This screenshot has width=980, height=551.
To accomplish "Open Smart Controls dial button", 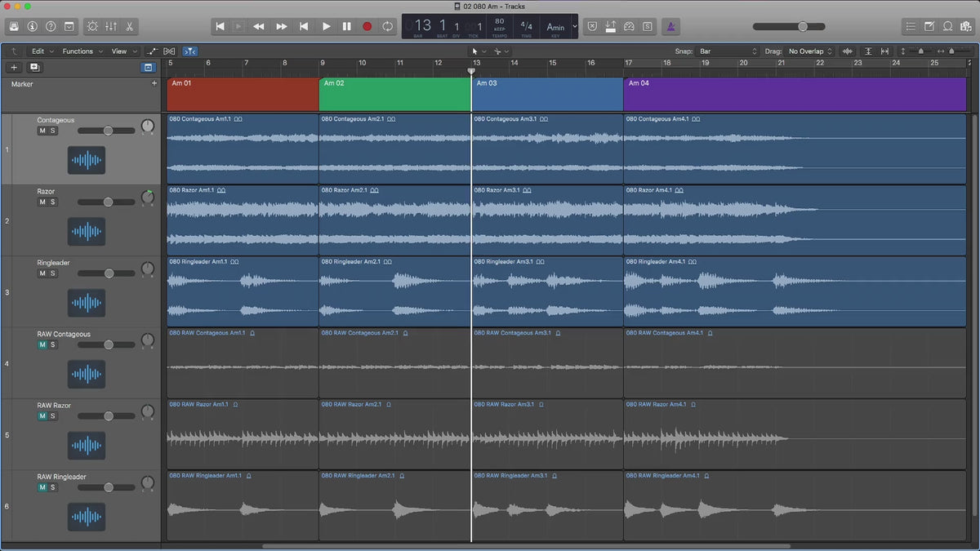I will (91, 26).
